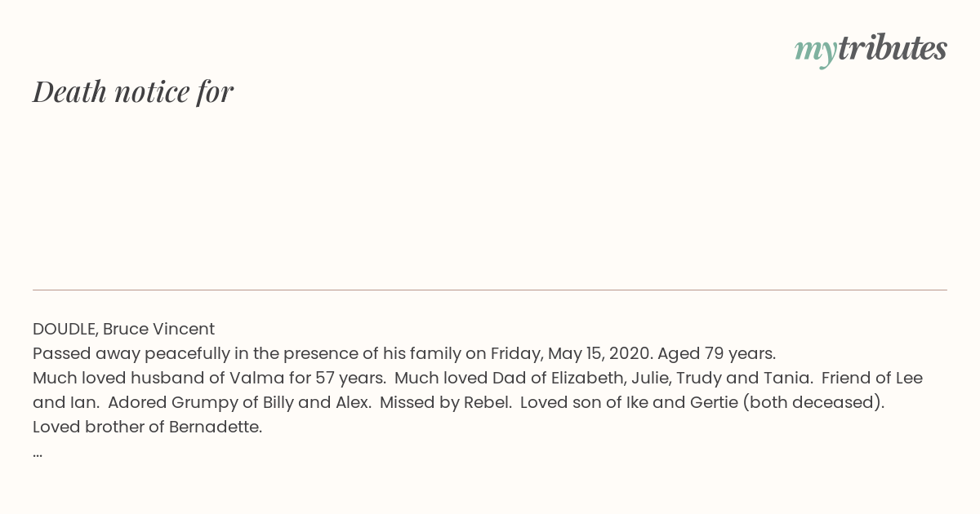The width and height of the screenshot is (980, 514).
Task: Click "Loved brother of Bernadette" line
Action: pyautogui.click(x=148, y=427)
